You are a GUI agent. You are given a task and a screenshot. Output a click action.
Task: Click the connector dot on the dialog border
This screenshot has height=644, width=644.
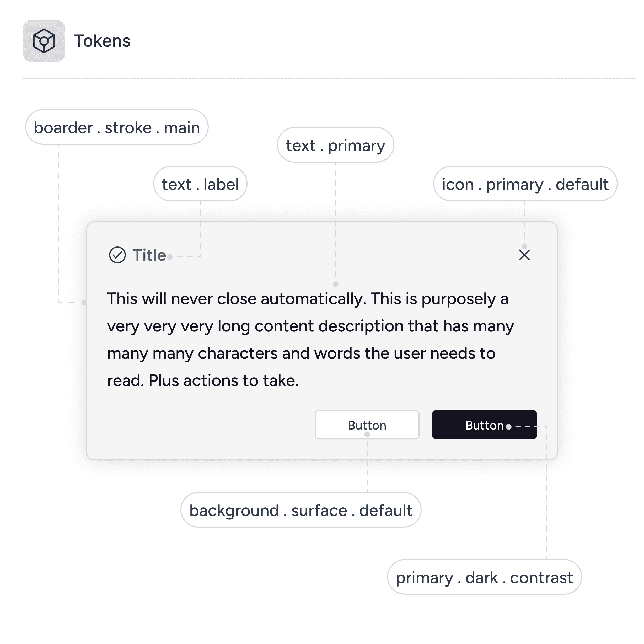point(84,302)
